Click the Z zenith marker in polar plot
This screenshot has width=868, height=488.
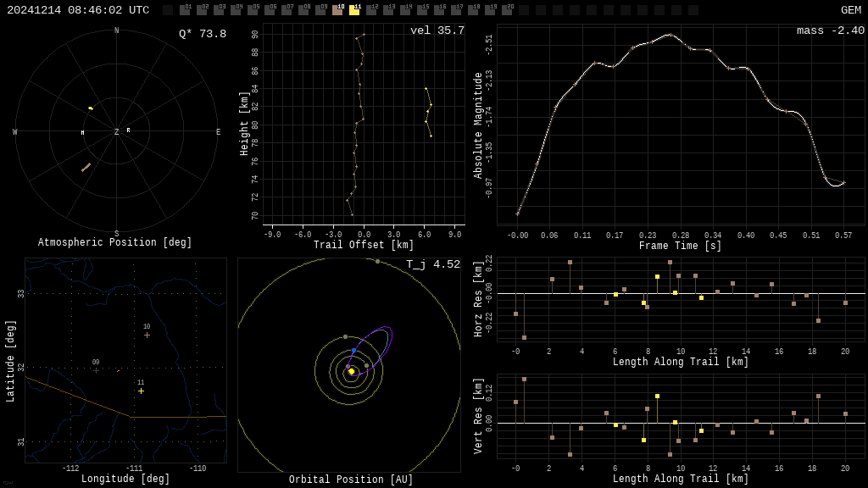(117, 131)
